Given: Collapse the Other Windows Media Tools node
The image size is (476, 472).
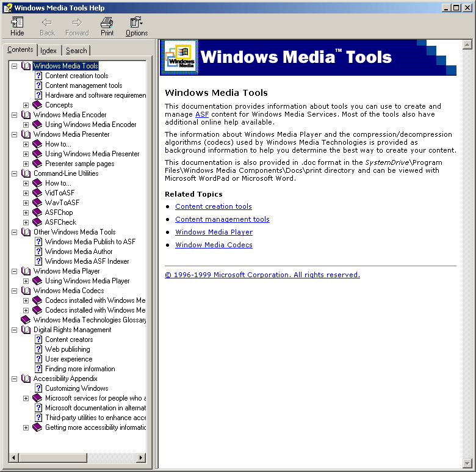Looking at the screenshot, I should (x=14, y=232).
